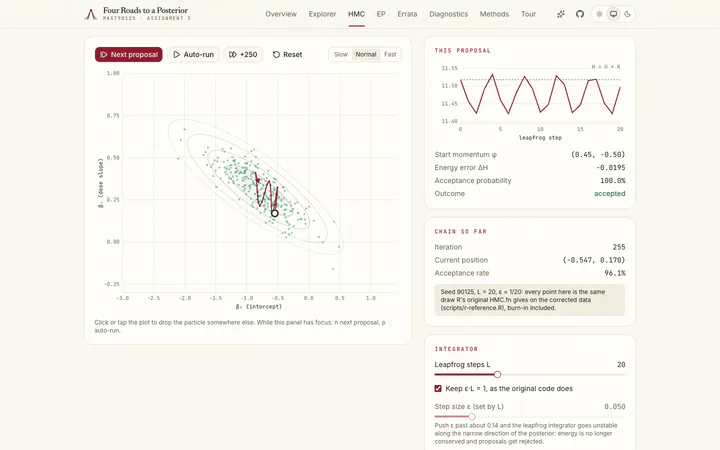Start Auto-run of the sampler
The height and width of the screenshot is (450, 720).
193,54
